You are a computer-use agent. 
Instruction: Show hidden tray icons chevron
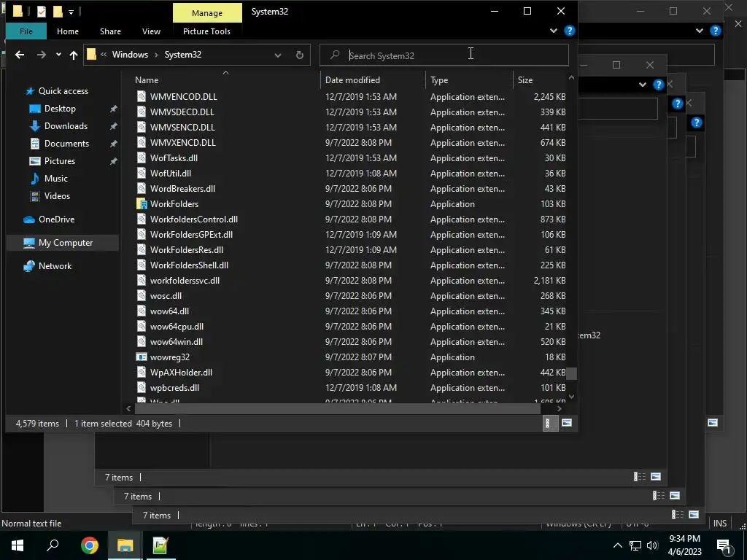[617, 545]
